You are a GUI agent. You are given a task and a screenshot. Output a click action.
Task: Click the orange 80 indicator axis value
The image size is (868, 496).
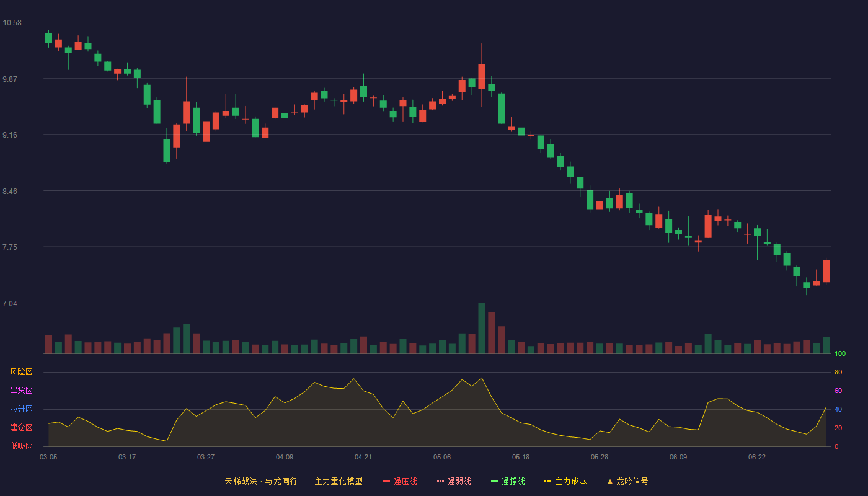(x=838, y=372)
